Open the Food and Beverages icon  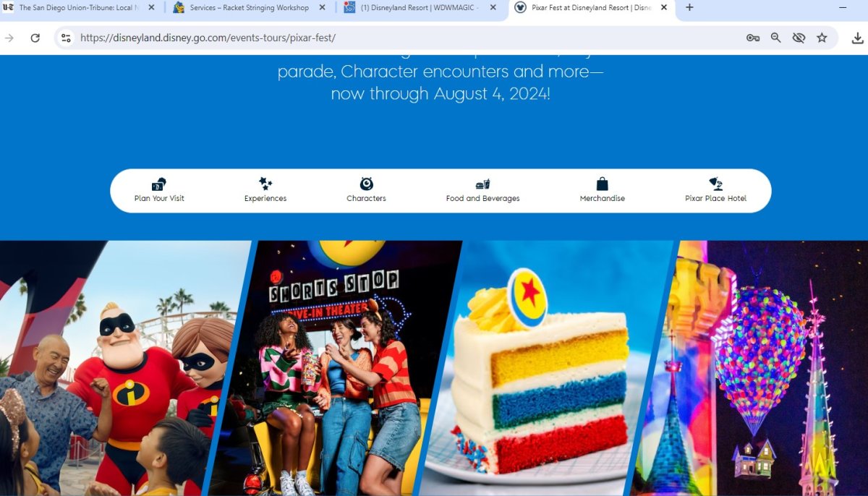coord(482,184)
